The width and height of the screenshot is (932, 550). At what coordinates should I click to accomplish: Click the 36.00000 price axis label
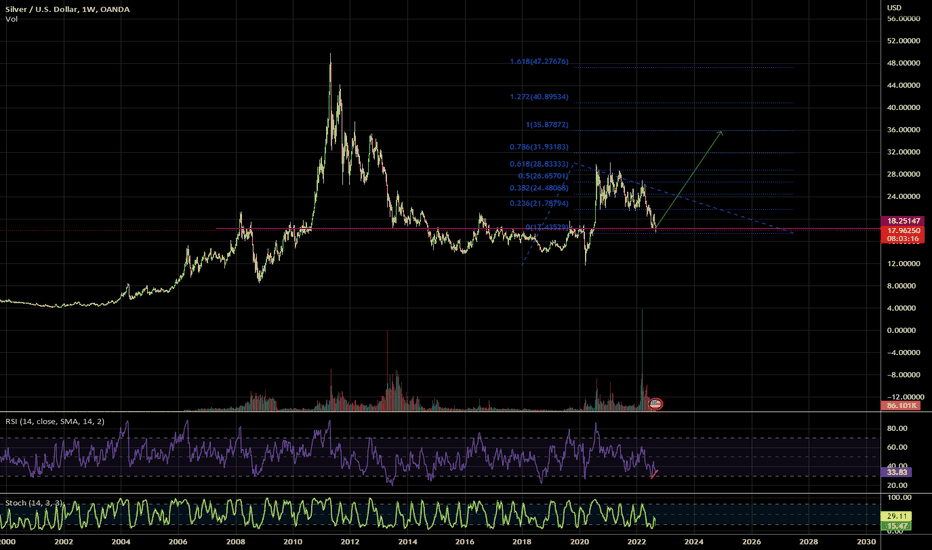903,130
